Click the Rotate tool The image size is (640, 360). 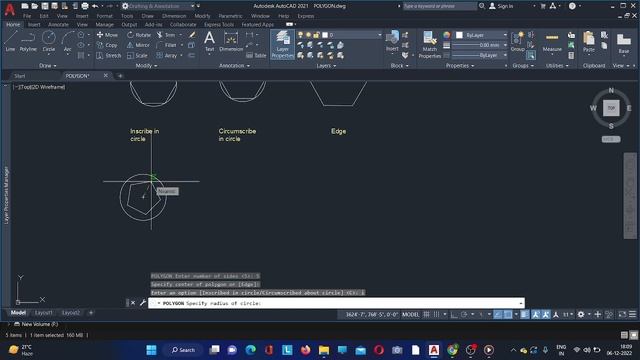[x=139, y=35]
